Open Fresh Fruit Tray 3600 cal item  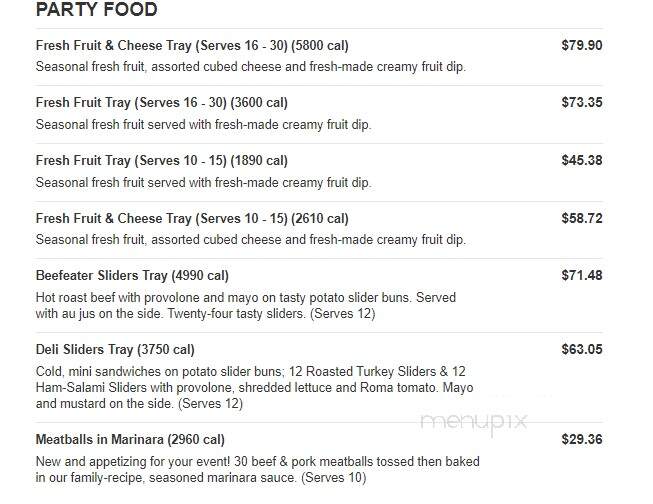pyautogui.click(x=162, y=102)
